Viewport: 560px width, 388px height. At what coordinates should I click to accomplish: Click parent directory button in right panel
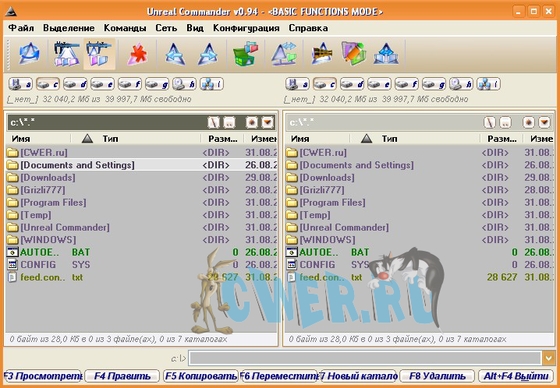[x=505, y=123]
